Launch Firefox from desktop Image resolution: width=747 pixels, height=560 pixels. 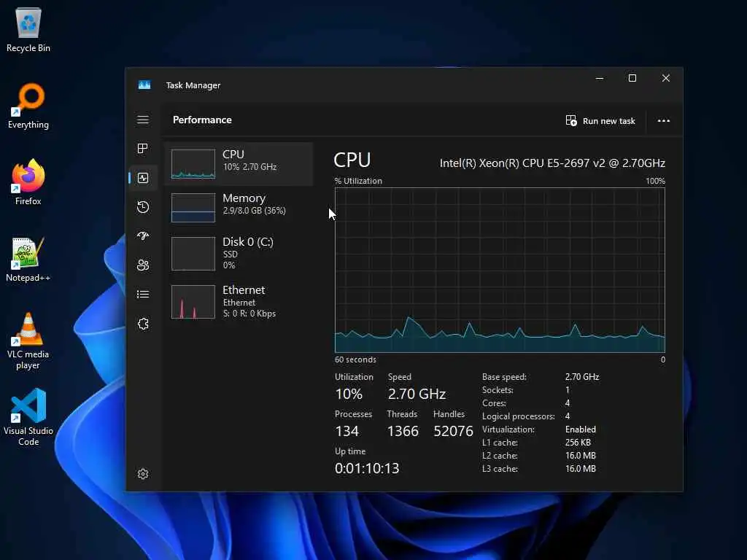click(28, 182)
